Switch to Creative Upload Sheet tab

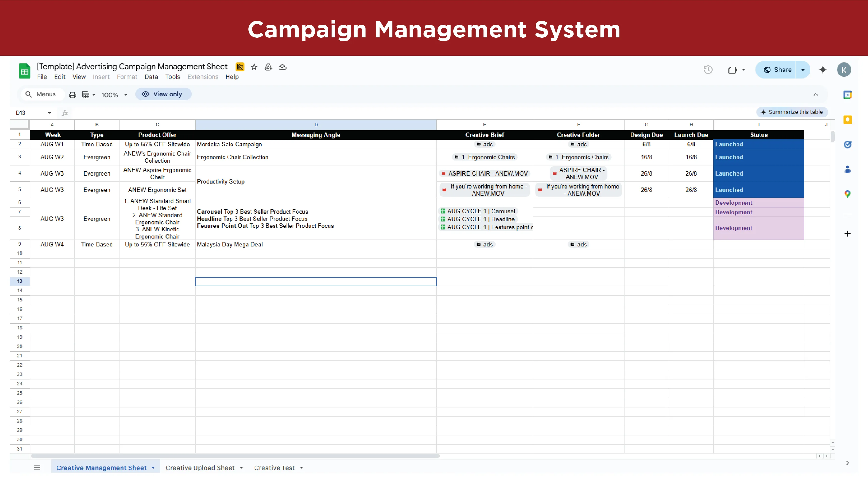tap(200, 467)
